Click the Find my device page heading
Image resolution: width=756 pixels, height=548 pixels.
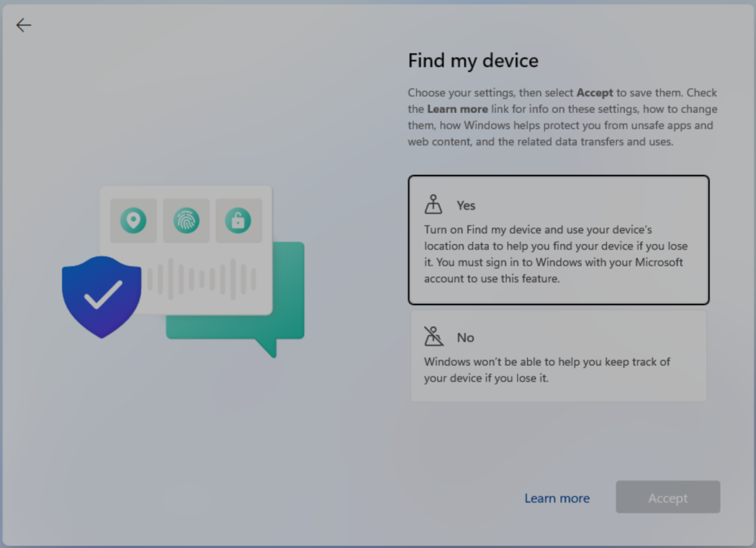coord(473,60)
